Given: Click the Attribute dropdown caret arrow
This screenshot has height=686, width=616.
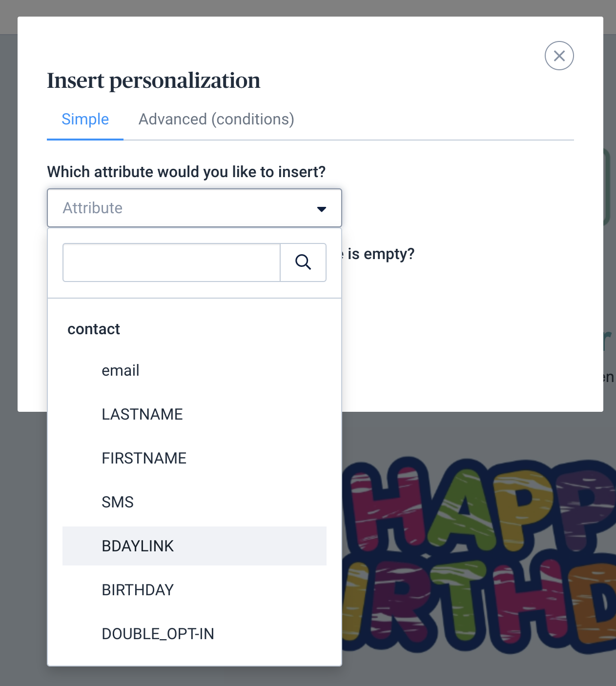Looking at the screenshot, I should pos(322,209).
